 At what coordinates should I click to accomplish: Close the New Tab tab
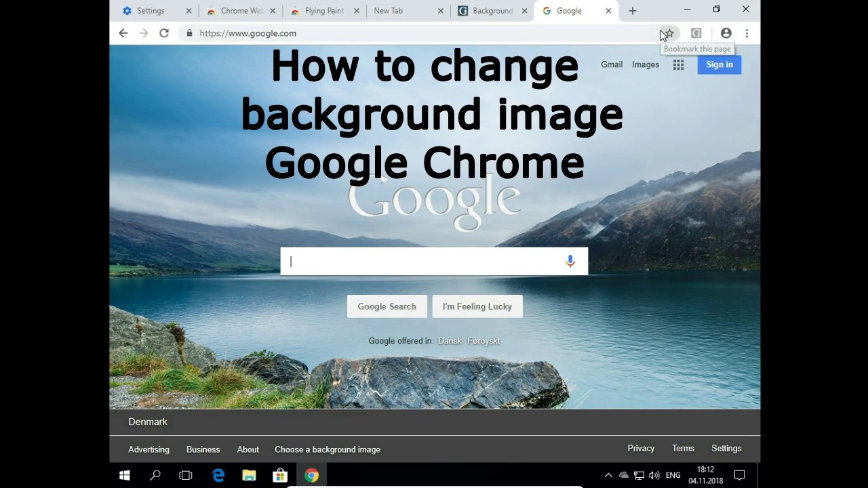[x=441, y=11]
